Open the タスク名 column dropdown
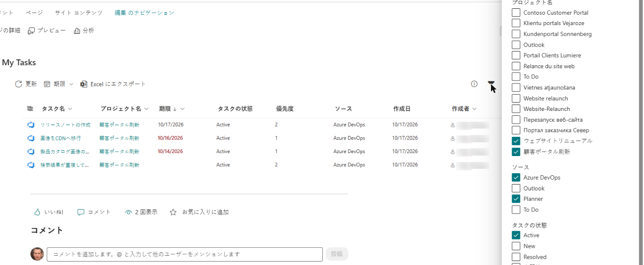This screenshot has height=265, width=644. click(70, 109)
